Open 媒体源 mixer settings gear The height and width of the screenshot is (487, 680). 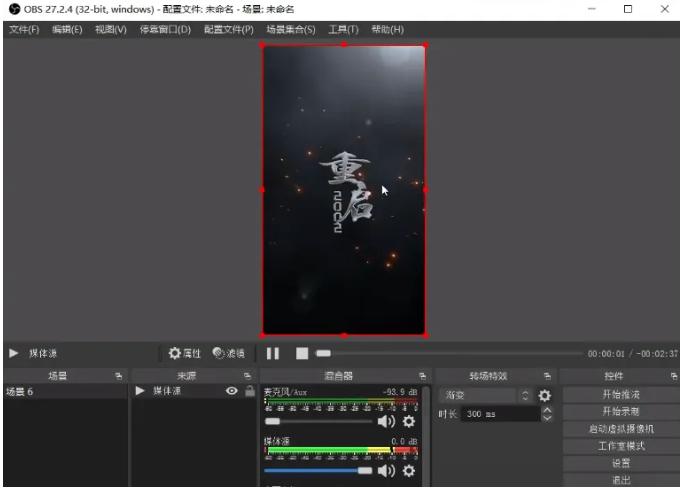(409, 471)
